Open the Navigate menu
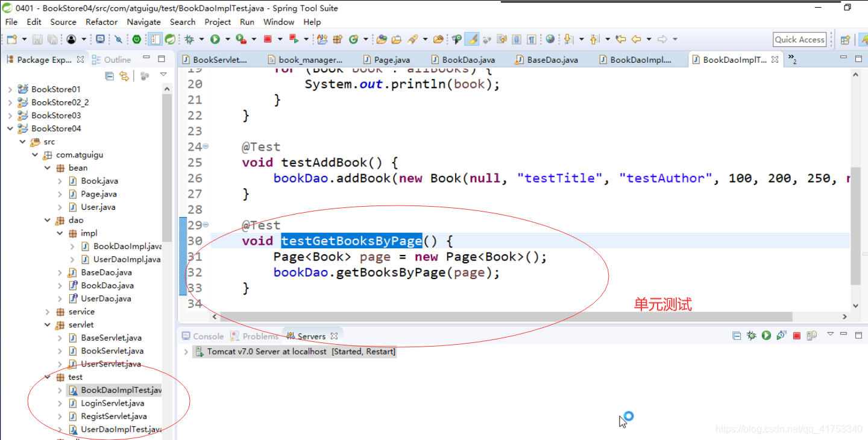 (143, 22)
